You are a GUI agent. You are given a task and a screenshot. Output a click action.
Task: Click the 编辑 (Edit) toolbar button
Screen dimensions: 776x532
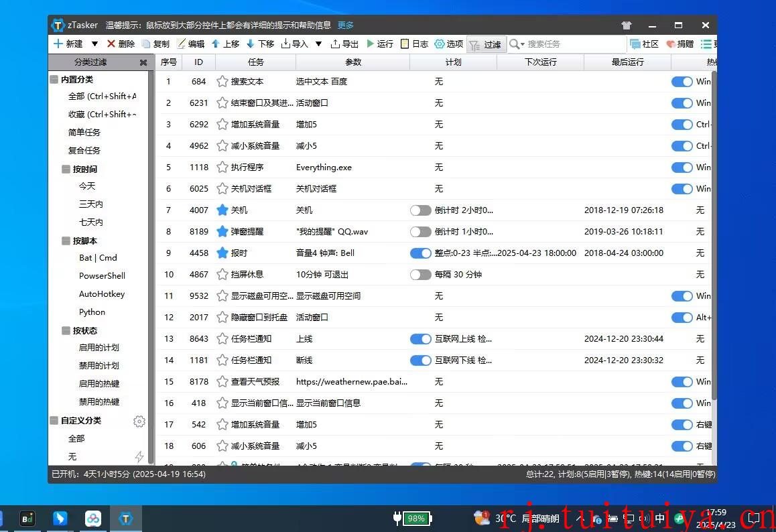coord(191,44)
